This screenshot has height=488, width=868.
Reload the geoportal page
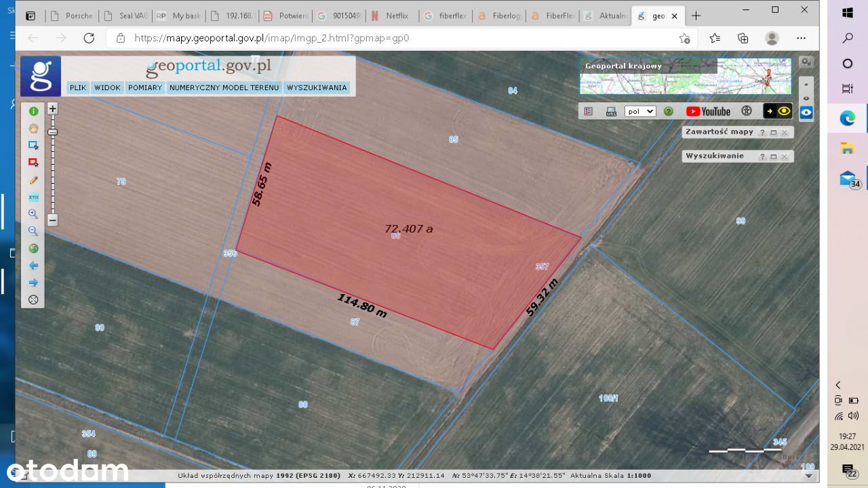tap(89, 38)
